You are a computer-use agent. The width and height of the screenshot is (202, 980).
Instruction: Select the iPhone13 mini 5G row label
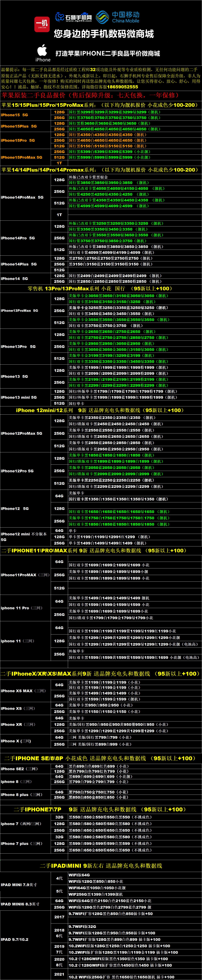(19, 397)
